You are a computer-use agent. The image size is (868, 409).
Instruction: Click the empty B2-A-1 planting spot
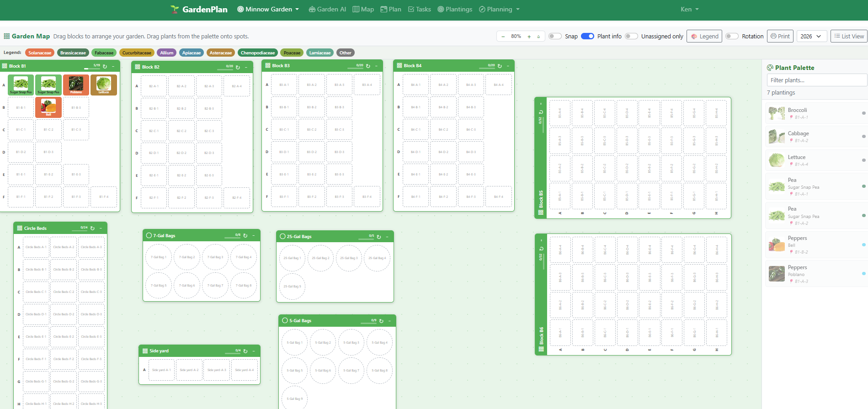pyautogui.click(x=154, y=86)
